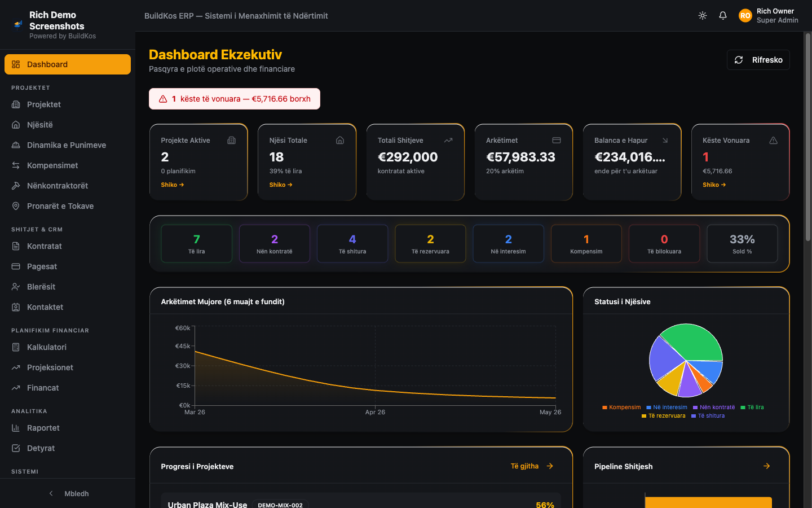The height and width of the screenshot is (508, 812).
Task: Click the Dinamika e Punimeve icon
Action: coord(16,145)
